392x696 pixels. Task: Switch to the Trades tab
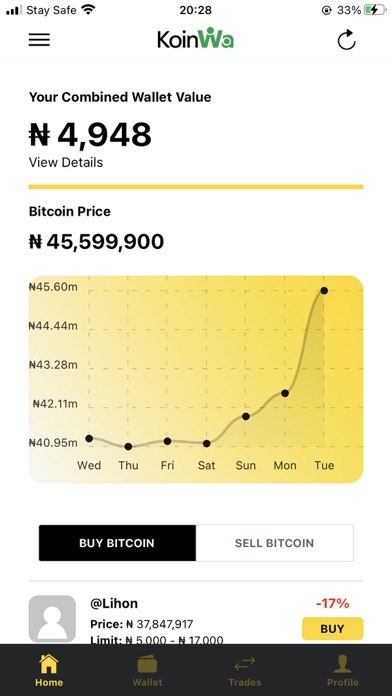pyautogui.click(x=245, y=670)
